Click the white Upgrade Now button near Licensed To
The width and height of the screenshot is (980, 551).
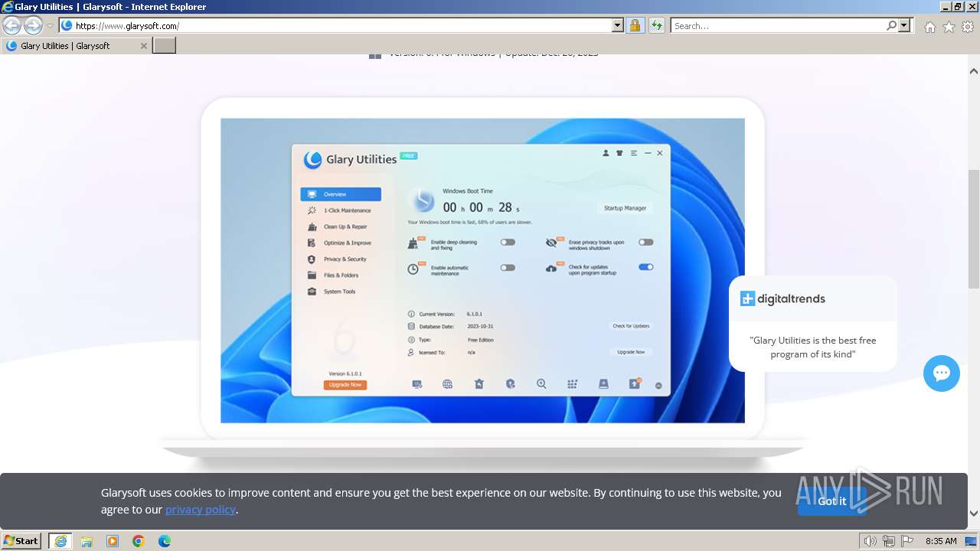coord(631,352)
